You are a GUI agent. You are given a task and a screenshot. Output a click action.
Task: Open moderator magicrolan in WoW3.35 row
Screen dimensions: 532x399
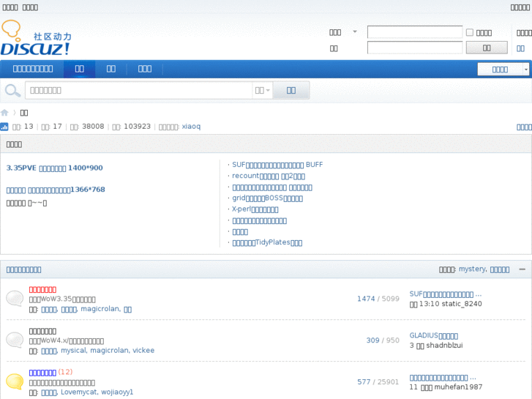click(100, 309)
